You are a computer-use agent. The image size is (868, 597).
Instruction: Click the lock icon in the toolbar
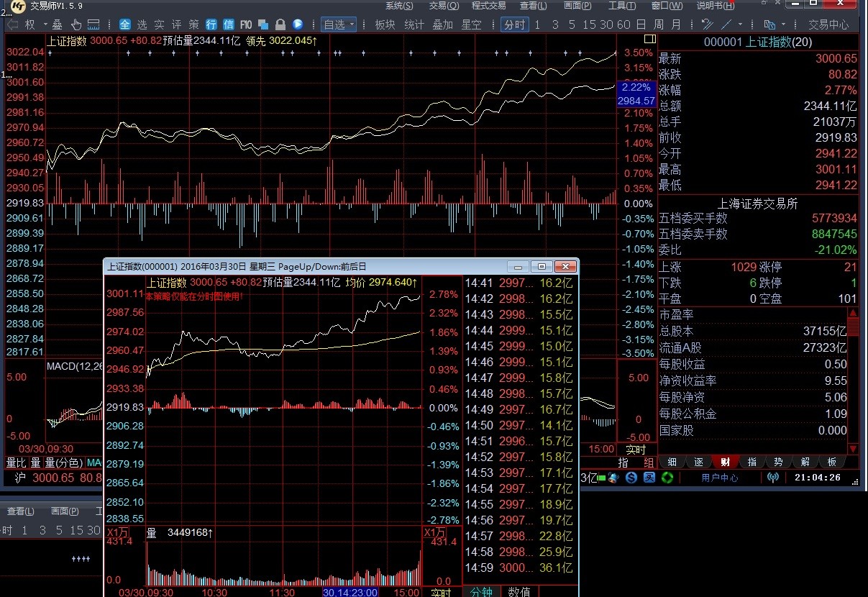click(x=280, y=24)
